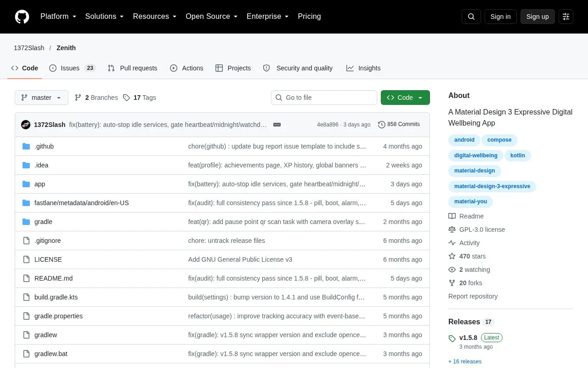Select the android topic tag
The height and width of the screenshot is (368, 588).
tap(464, 140)
